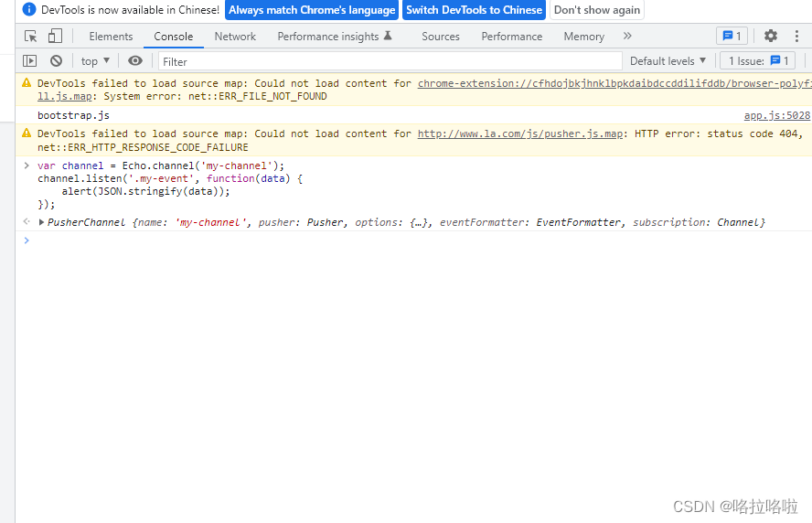The height and width of the screenshot is (523, 812).
Task: Open the pusher.js.map link
Action: (520, 133)
